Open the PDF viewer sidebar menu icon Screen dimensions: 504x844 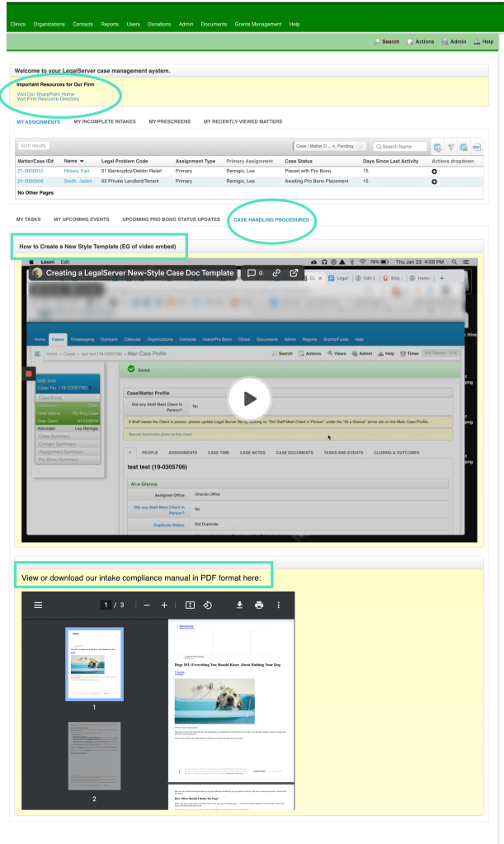tap(37, 605)
